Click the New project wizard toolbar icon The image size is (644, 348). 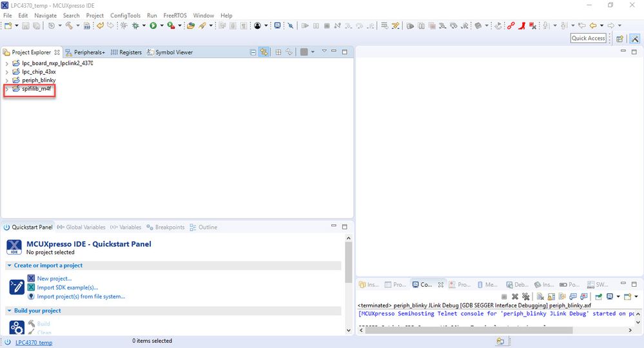(8, 25)
